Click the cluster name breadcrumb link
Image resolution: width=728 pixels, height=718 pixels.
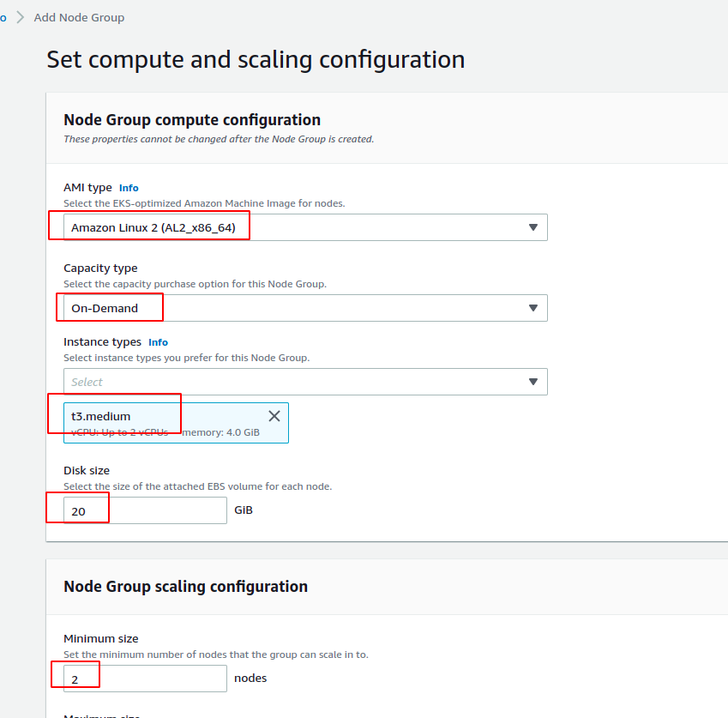[3, 17]
